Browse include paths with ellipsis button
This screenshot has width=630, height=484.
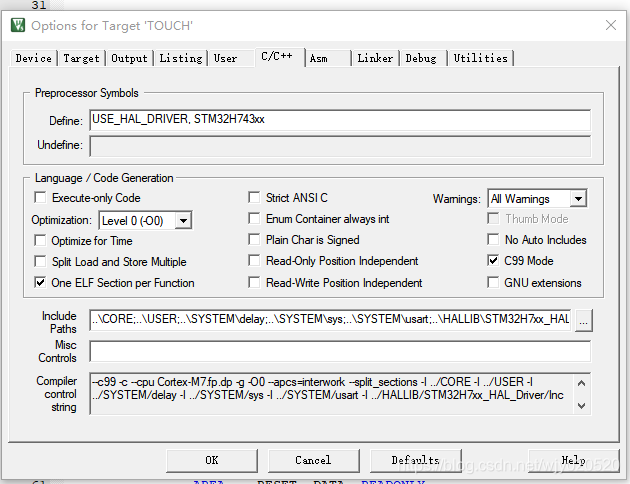coord(583,321)
